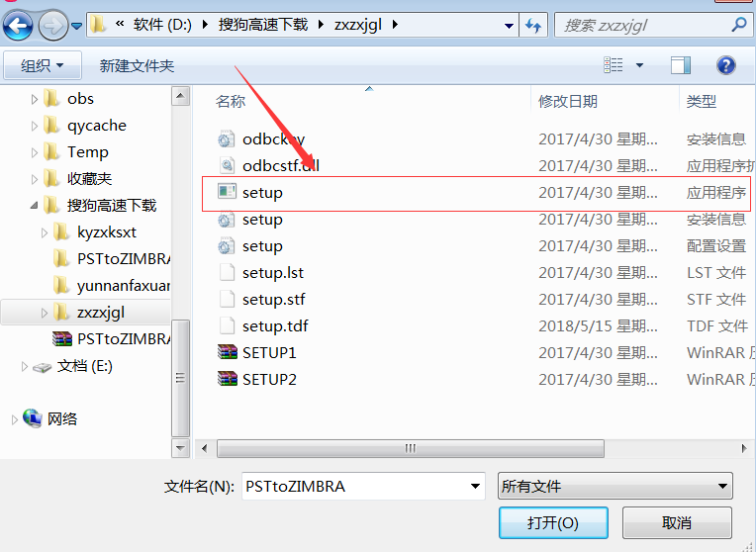Toggle the preview pane icon
This screenshot has height=552, width=756.
[x=681, y=65]
